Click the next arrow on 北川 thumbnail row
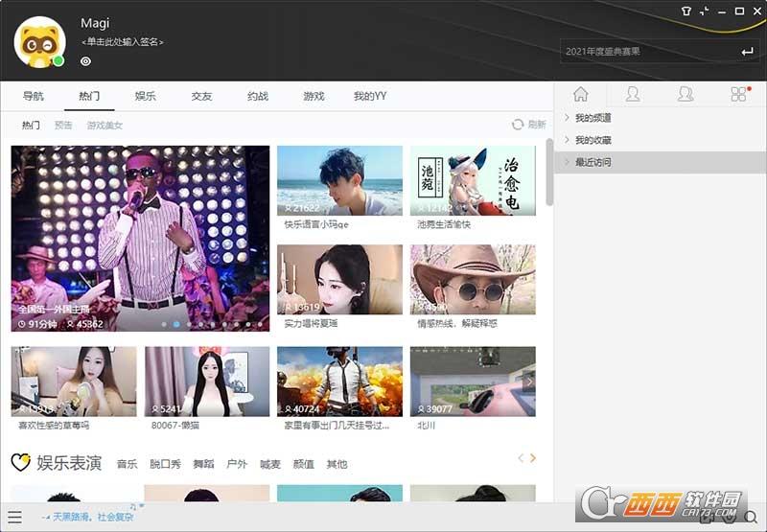 (x=529, y=382)
